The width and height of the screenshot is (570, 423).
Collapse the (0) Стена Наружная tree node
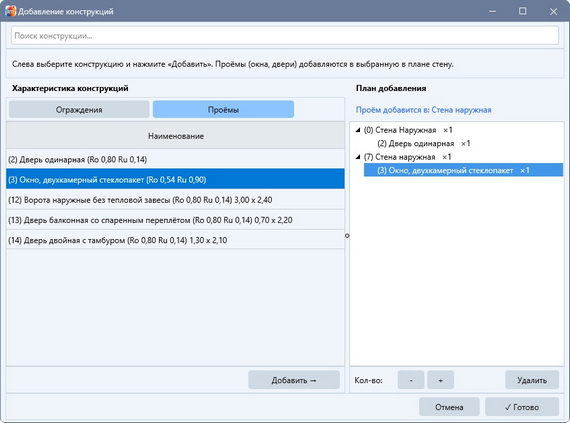[358, 130]
